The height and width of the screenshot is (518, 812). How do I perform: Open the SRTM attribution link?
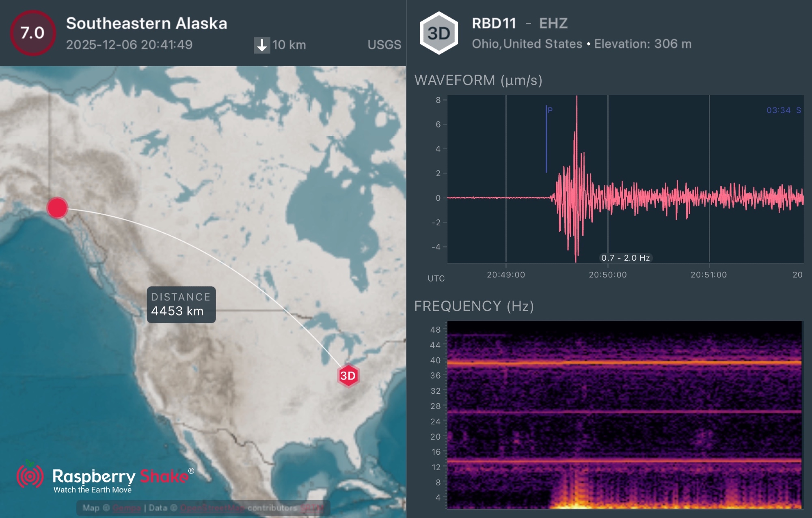click(312, 508)
